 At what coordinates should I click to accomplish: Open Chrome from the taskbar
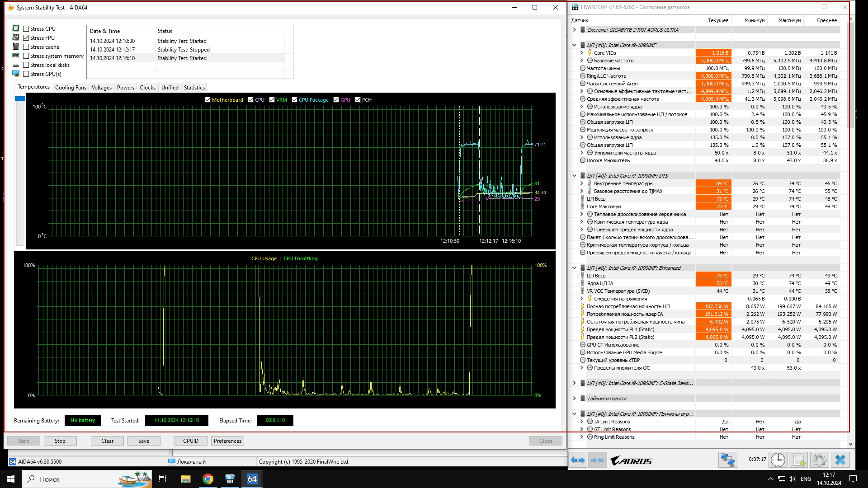208,479
